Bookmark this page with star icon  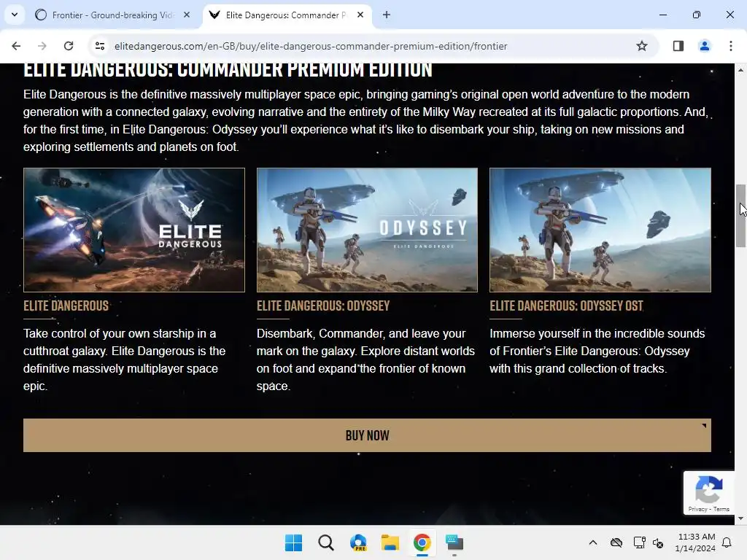(x=642, y=46)
